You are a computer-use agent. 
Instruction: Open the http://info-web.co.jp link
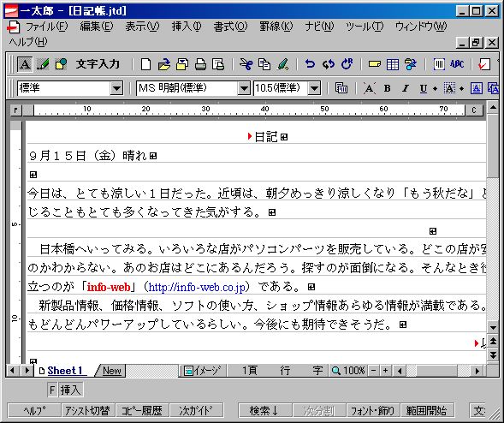pyautogui.click(x=197, y=287)
